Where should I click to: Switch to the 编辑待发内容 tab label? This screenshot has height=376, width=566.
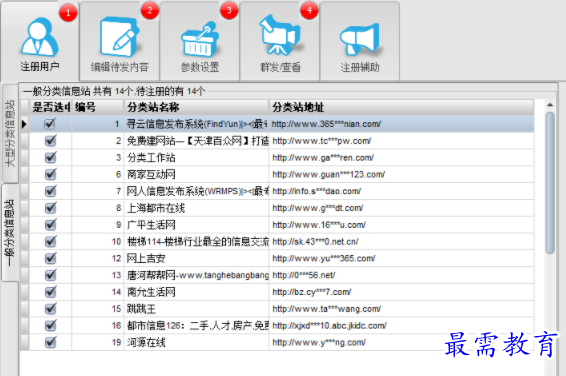point(119,67)
